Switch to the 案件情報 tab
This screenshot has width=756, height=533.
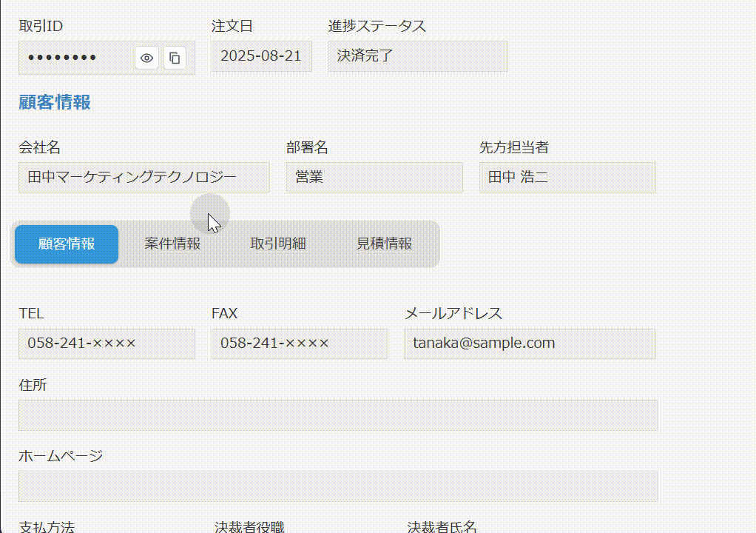(x=172, y=244)
